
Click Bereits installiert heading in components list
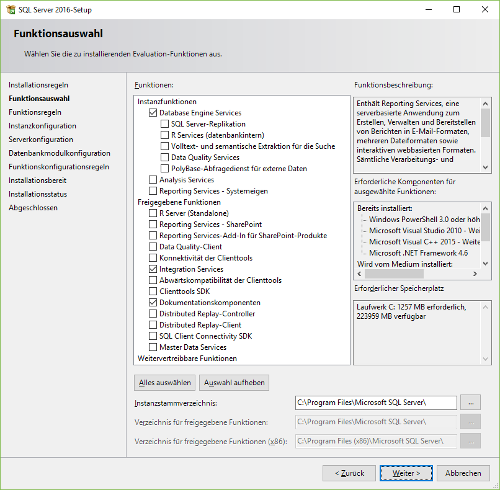point(385,208)
